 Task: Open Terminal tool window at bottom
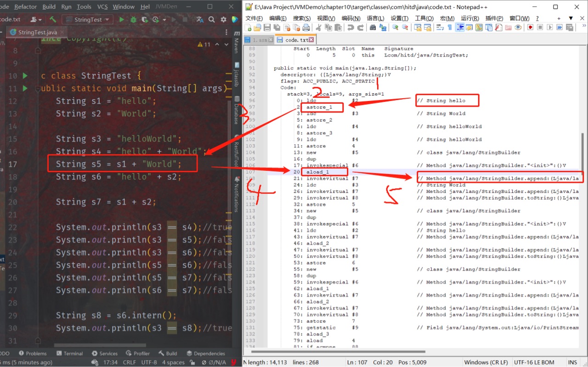click(69, 353)
